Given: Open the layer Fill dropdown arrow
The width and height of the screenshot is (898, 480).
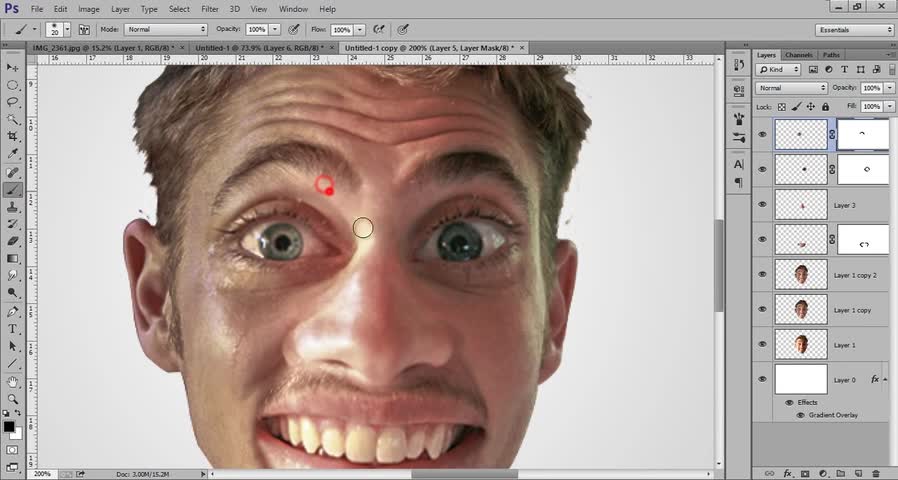Looking at the screenshot, I should coord(889,107).
